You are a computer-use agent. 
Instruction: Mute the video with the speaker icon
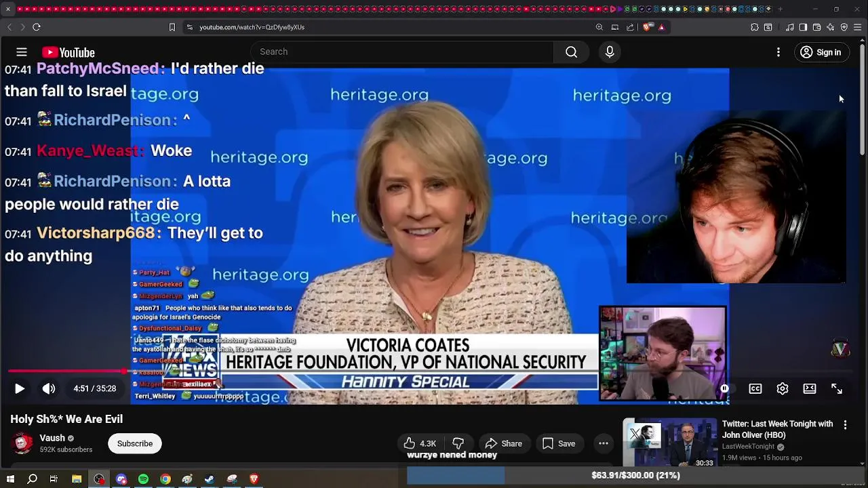(49, 388)
